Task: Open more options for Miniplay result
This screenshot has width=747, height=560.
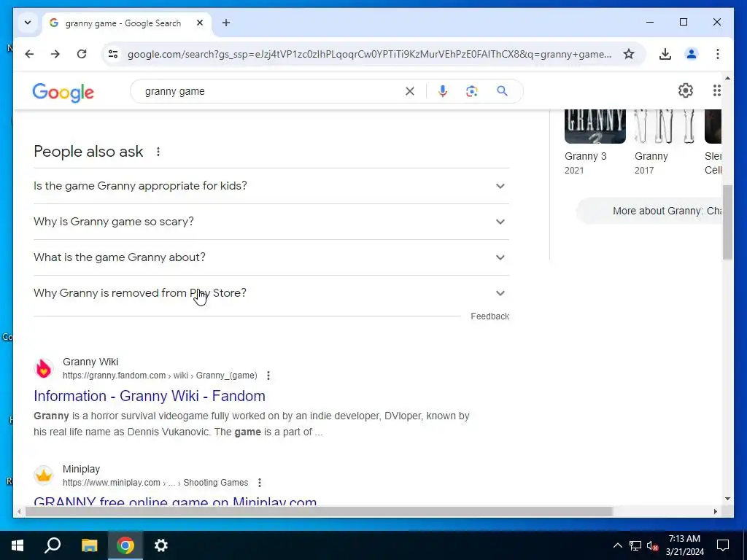Action: click(x=260, y=483)
